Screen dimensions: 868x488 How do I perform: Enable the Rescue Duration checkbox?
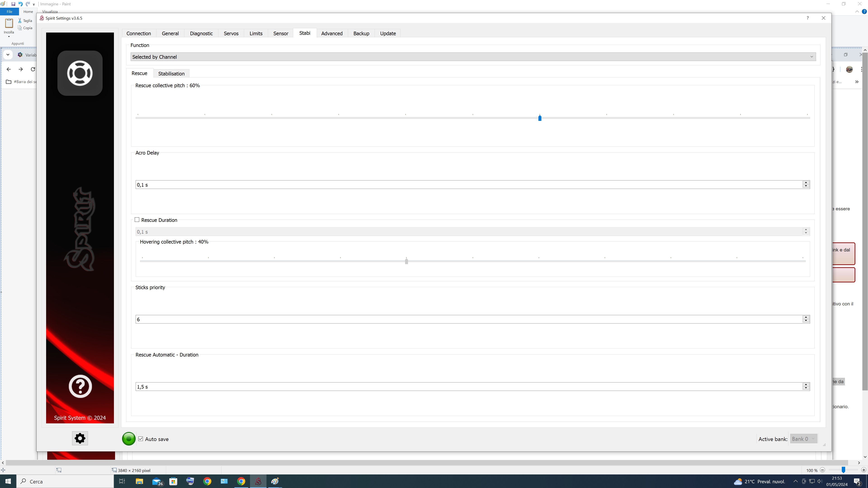coord(137,220)
